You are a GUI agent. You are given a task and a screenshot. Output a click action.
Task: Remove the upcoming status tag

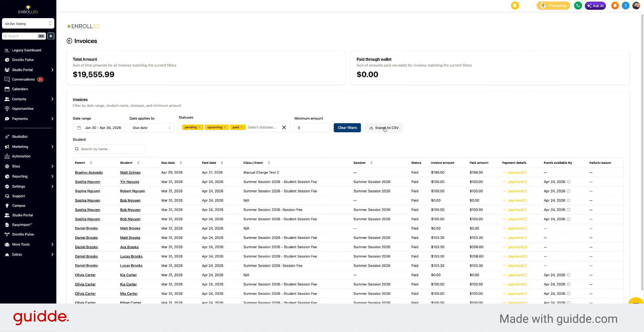[224, 127]
